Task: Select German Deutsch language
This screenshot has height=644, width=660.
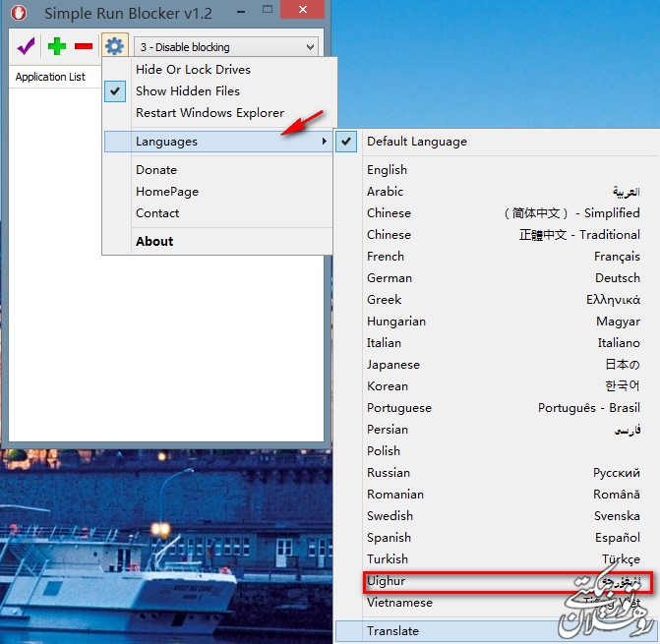Action: [x=497, y=278]
